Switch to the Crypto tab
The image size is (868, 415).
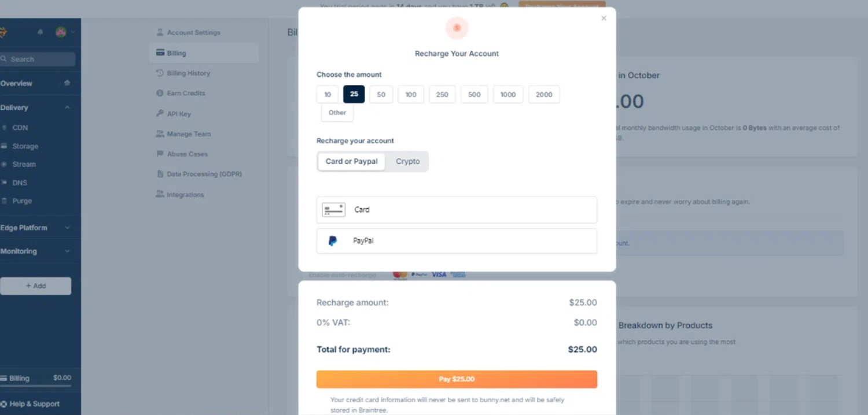coord(407,161)
